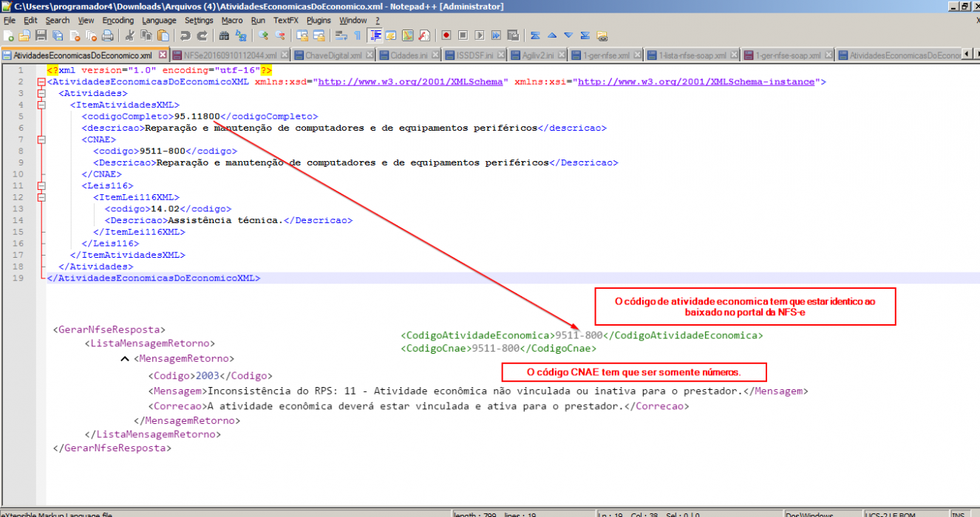Toggle the Function List panel icon

424,35
